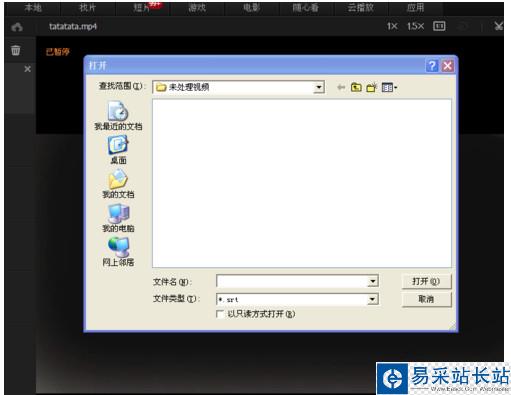This screenshot has width=511, height=395.
Task: Go to Desktop location in sidebar
Action: [x=118, y=150]
